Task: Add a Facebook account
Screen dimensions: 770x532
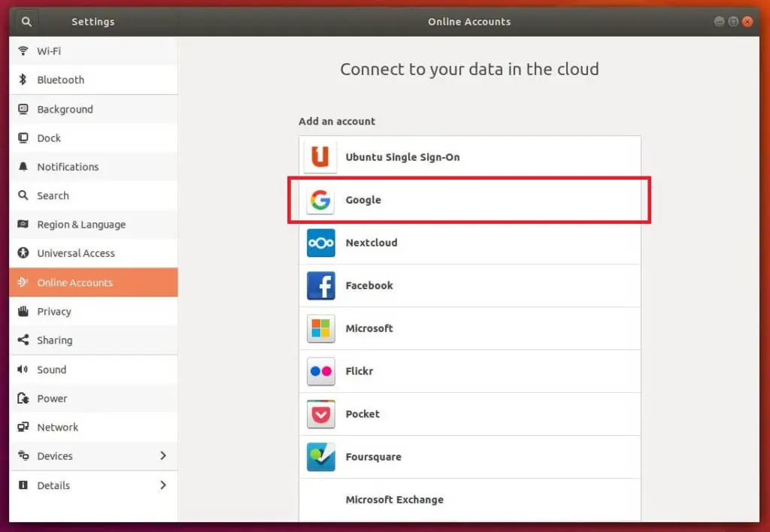Action: pyautogui.click(x=469, y=286)
